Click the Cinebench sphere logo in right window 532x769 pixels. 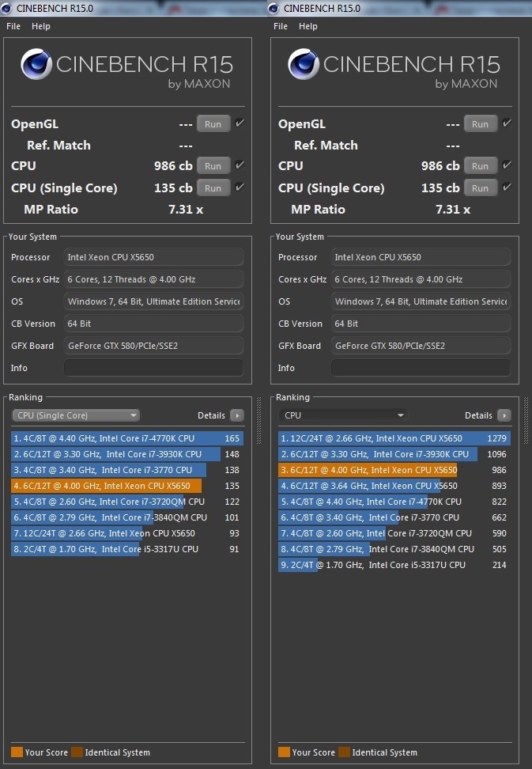(303, 66)
